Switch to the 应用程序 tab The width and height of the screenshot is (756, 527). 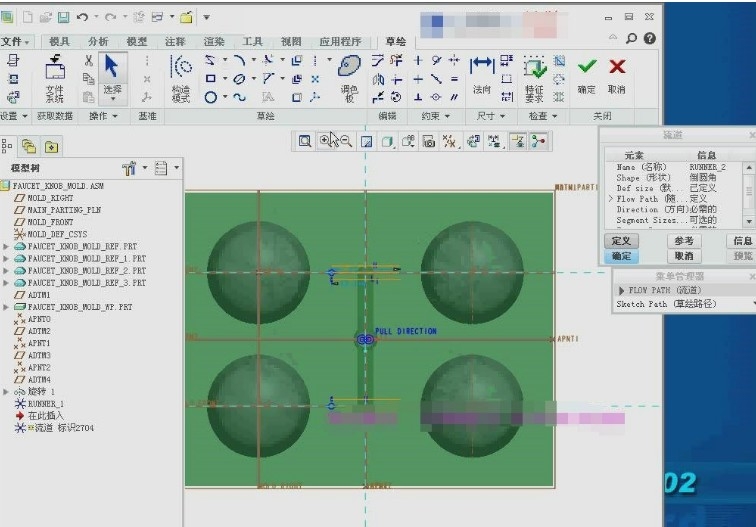pyautogui.click(x=340, y=42)
